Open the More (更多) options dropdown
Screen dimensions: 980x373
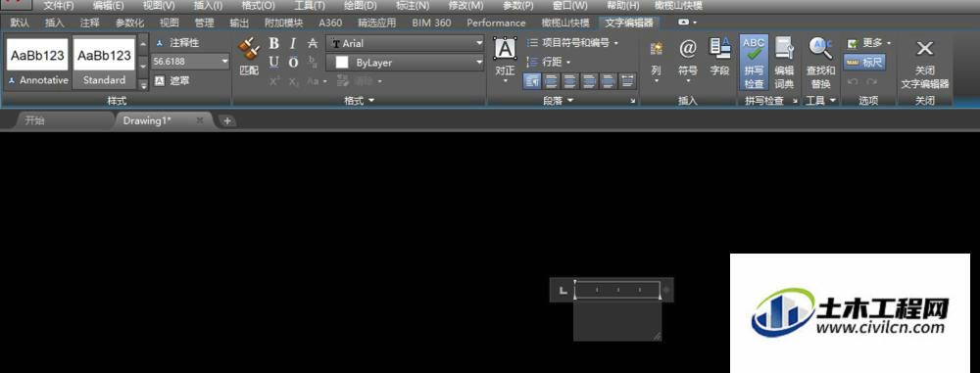pos(868,43)
